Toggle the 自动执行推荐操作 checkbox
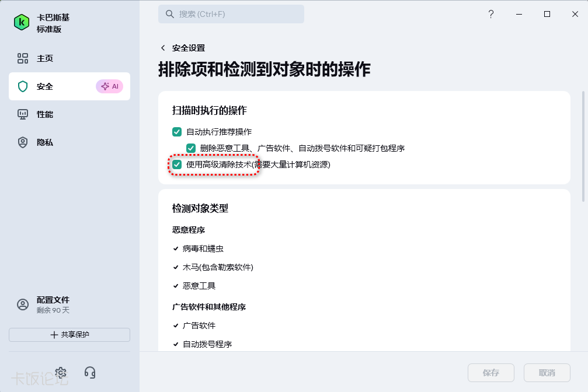The image size is (588, 392). [x=177, y=132]
